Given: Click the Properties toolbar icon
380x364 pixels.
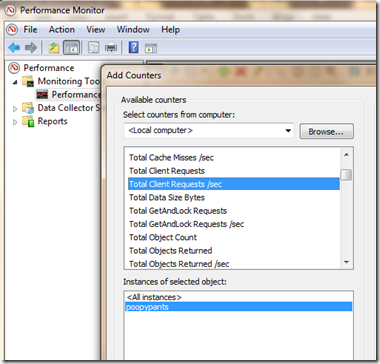Looking at the screenshot, I should [x=93, y=48].
